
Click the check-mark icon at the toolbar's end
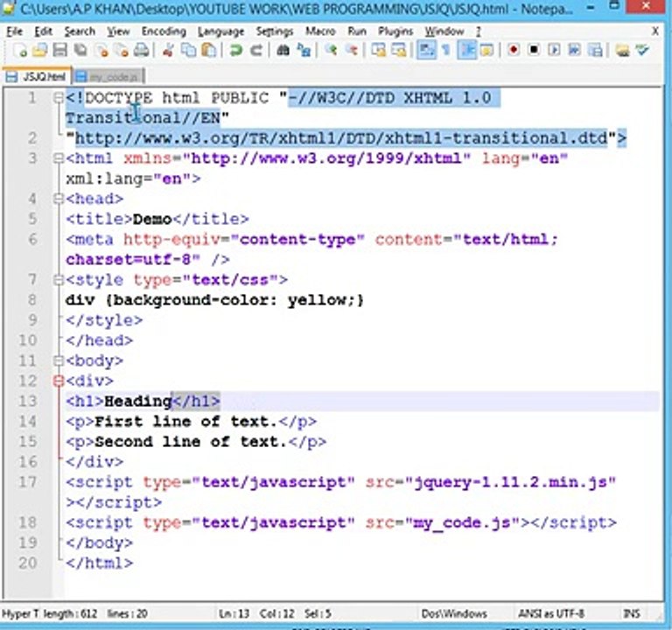(642, 50)
